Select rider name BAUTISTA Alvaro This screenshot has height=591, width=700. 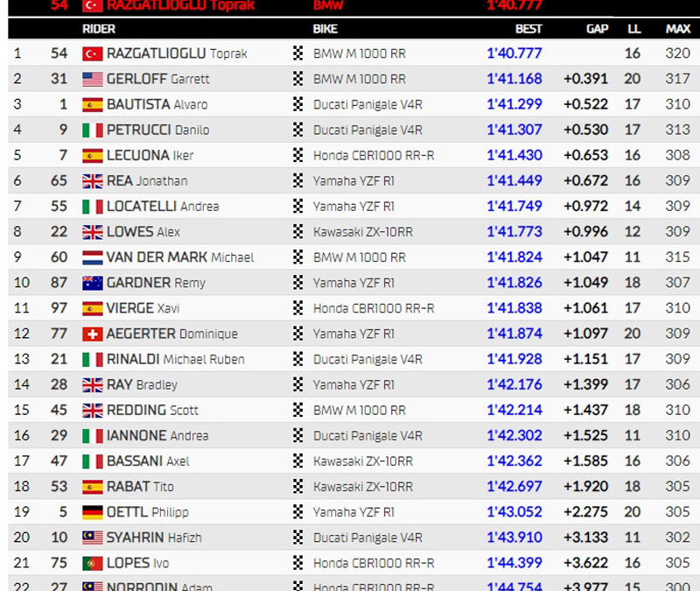(157, 104)
